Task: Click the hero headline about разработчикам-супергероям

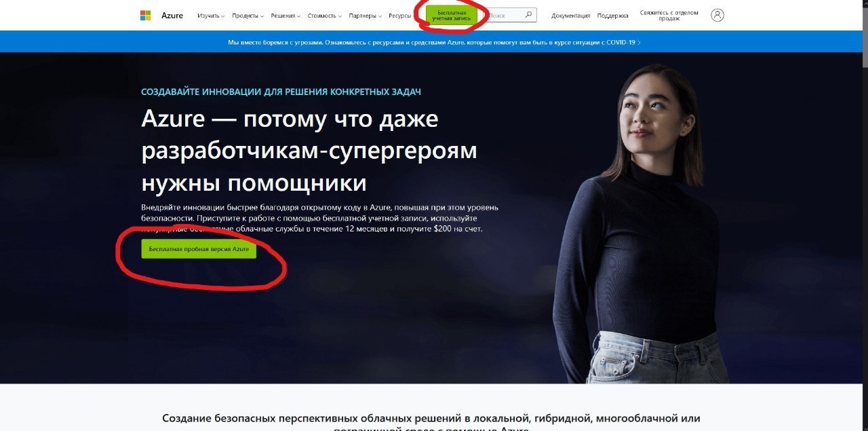Action: click(309, 151)
